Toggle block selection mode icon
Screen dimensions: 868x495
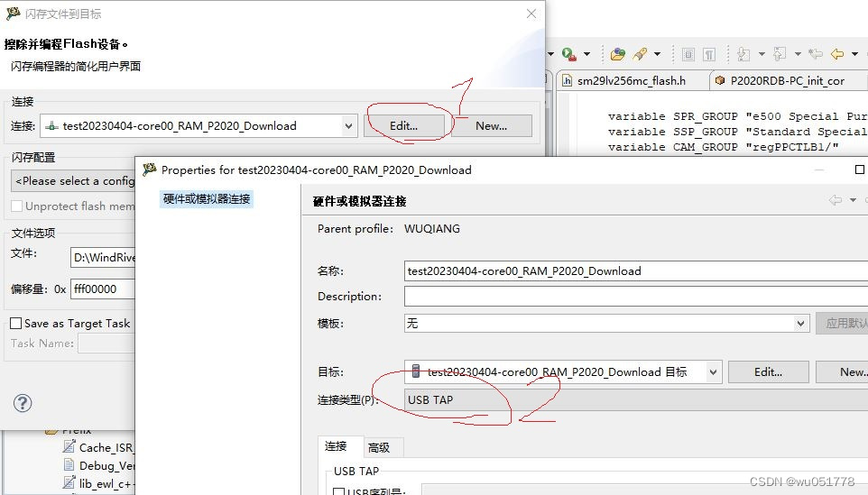pyautogui.click(x=688, y=54)
